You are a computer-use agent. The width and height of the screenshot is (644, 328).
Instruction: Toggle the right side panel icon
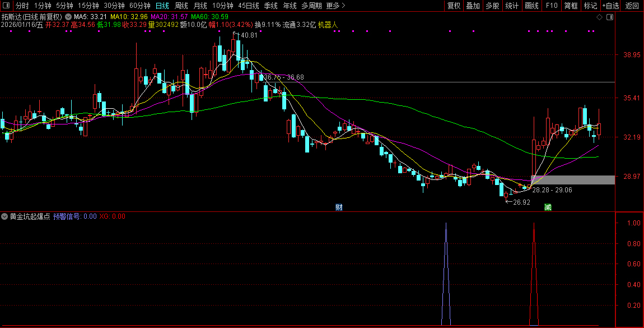coord(609,17)
